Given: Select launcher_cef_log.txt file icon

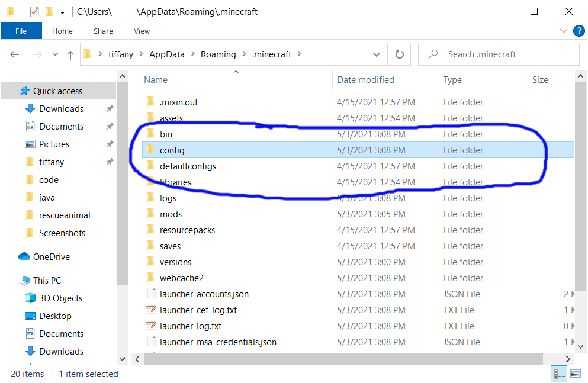Looking at the screenshot, I should (151, 310).
